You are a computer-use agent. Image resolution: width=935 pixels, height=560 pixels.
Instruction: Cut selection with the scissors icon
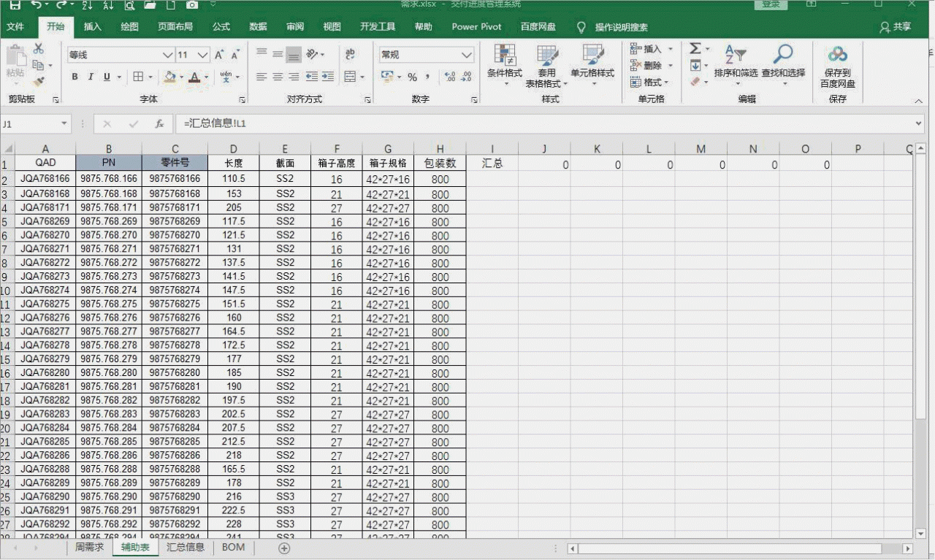(x=39, y=49)
